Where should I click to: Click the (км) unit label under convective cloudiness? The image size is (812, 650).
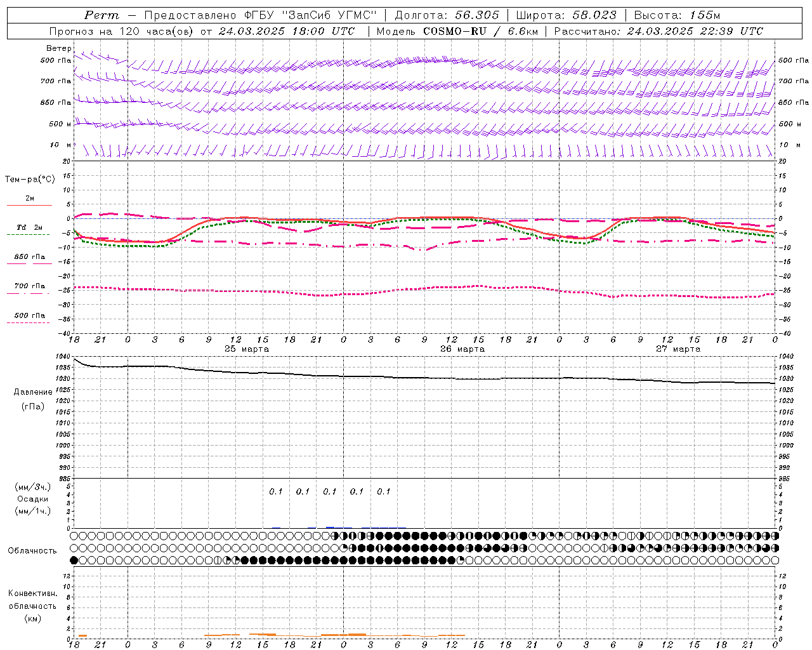pyautogui.click(x=32, y=618)
